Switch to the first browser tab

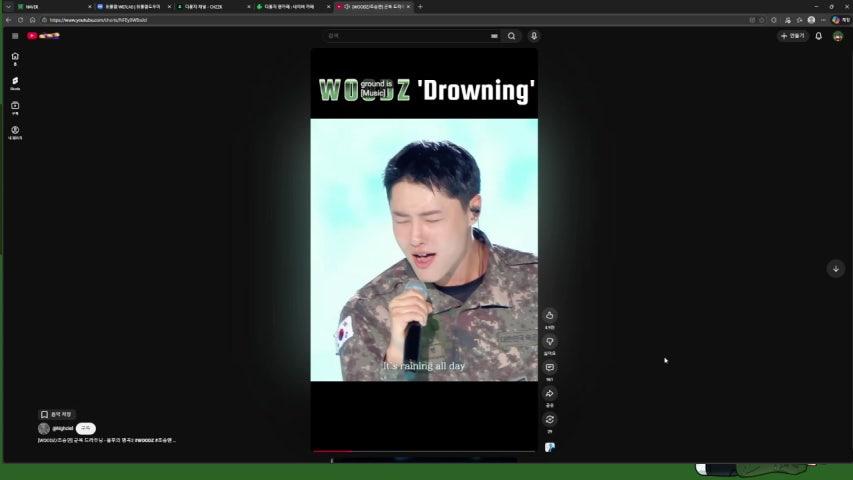point(52,7)
